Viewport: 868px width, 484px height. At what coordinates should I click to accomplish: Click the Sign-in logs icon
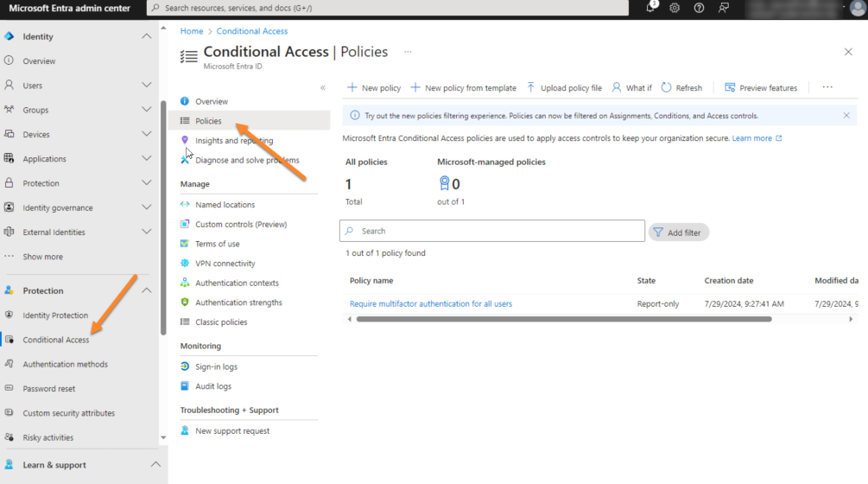[x=185, y=366]
